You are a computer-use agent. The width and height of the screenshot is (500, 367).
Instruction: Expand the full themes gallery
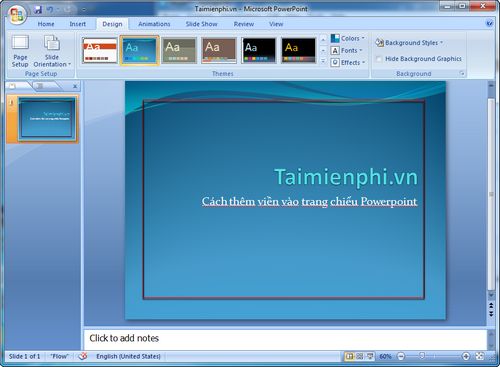click(323, 61)
